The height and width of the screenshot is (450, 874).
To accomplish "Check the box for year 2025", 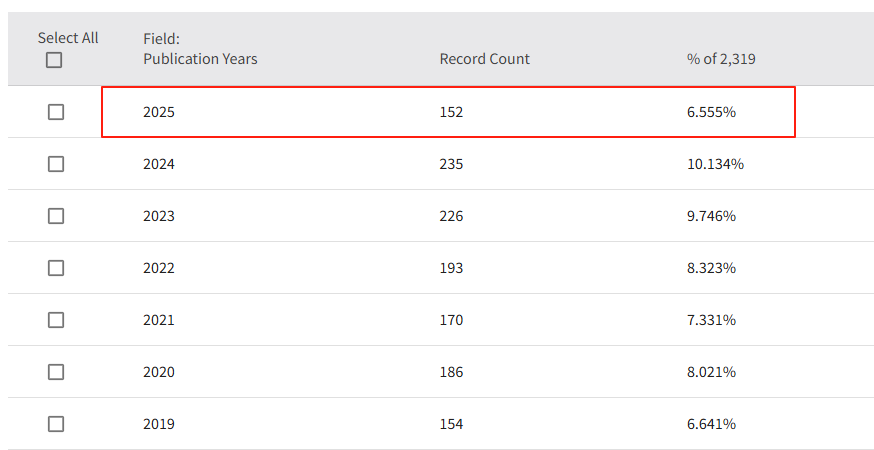I will (x=56, y=112).
